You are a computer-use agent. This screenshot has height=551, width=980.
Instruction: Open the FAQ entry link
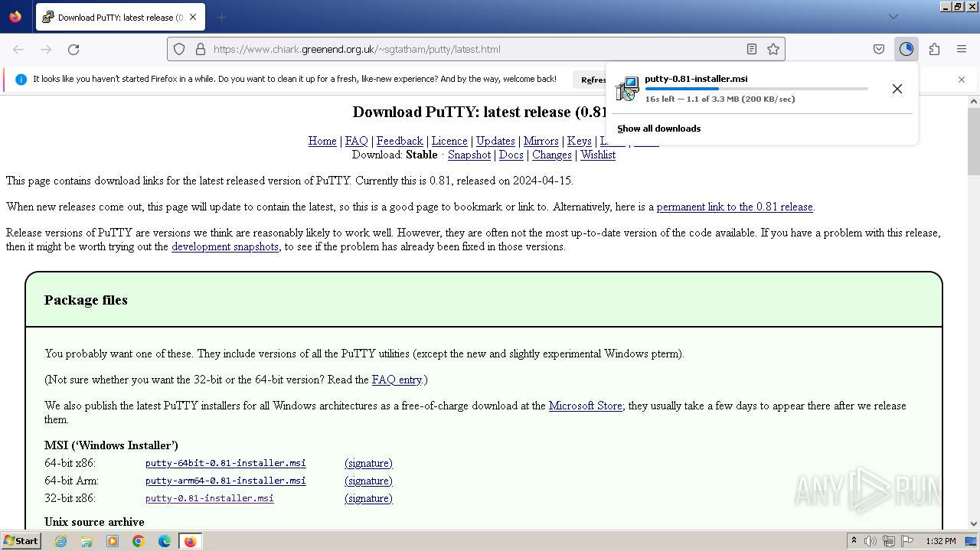[x=397, y=380]
